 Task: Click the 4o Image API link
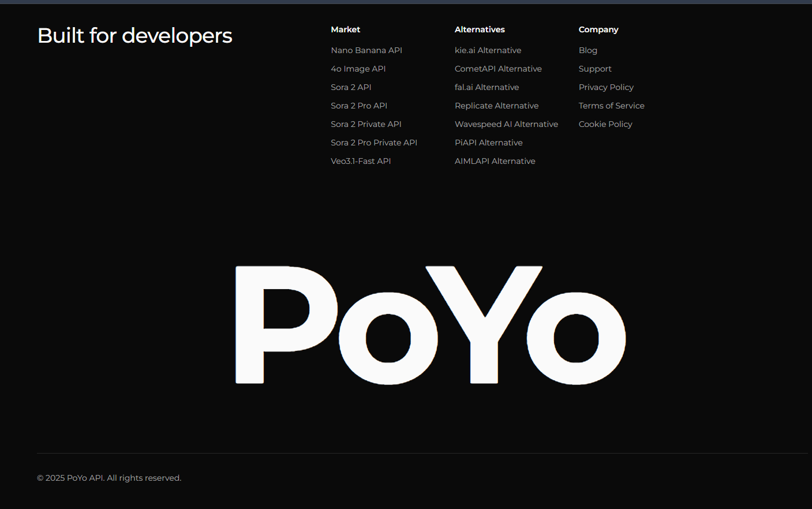tap(358, 69)
